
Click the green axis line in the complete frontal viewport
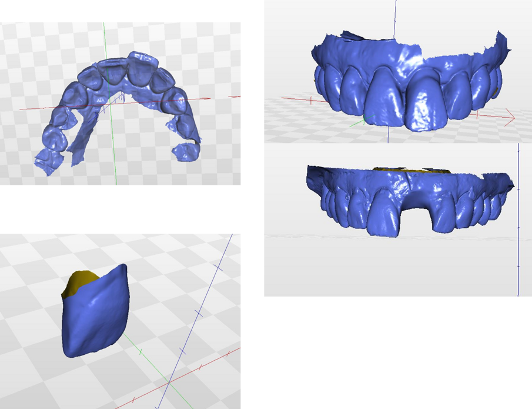pos(356,124)
